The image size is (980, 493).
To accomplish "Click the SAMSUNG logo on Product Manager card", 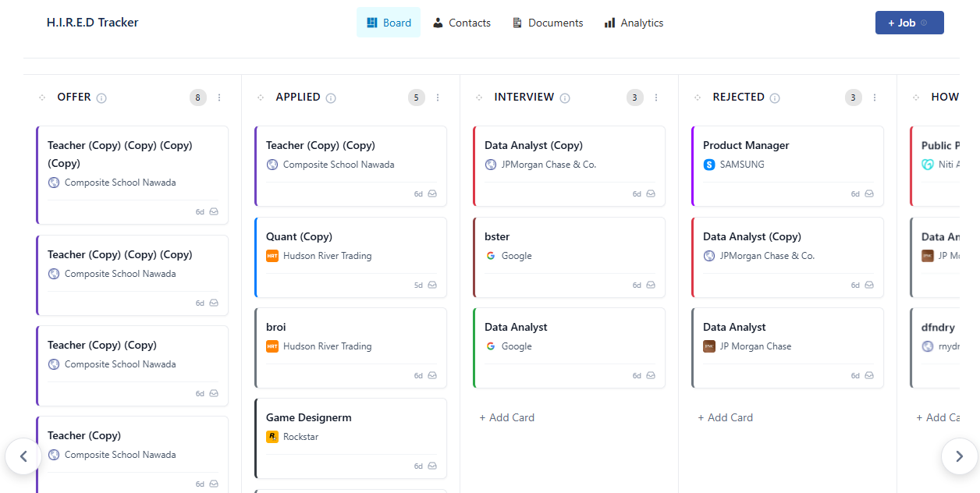I will tap(709, 165).
